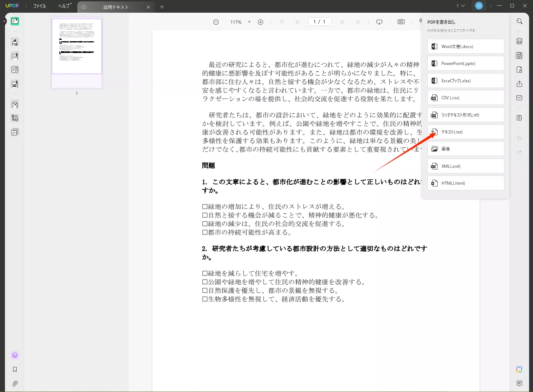Click the Share upload icon
The height and width of the screenshot is (392, 533).
(x=519, y=84)
